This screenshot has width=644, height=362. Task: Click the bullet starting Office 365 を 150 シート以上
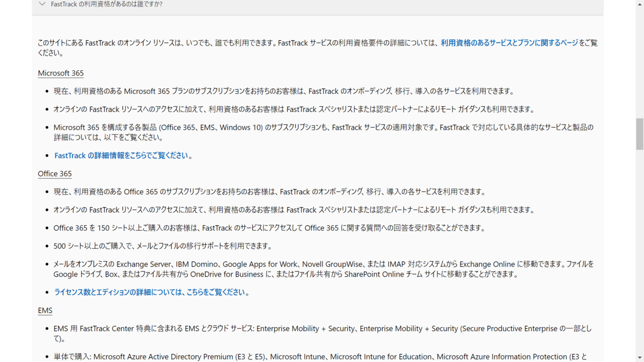(269, 228)
